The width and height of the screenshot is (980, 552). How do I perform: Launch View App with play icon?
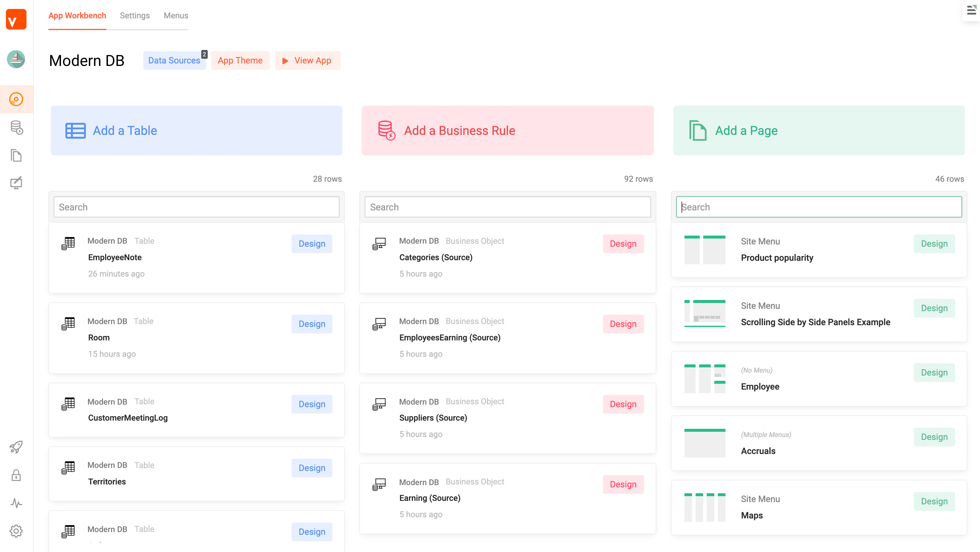click(307, 61)
